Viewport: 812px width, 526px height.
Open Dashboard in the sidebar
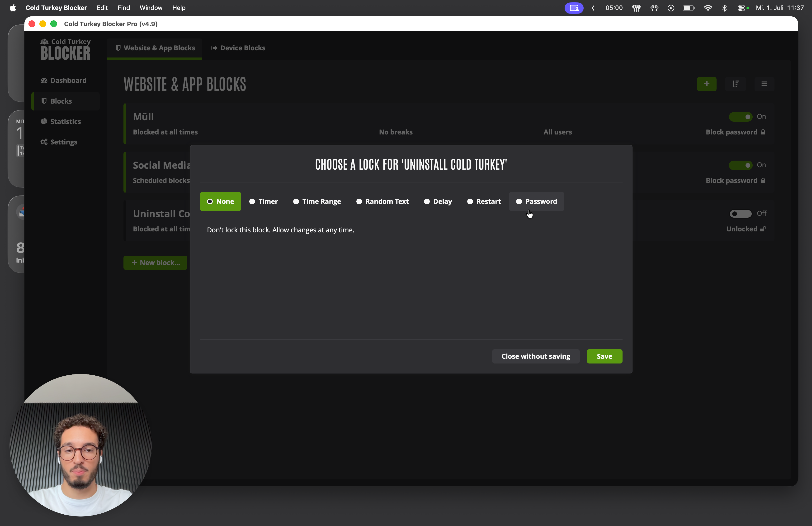64,81
